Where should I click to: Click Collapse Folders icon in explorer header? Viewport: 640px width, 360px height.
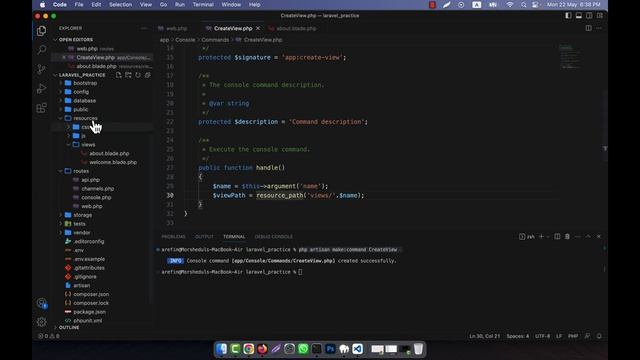click(x=148, y=75)
